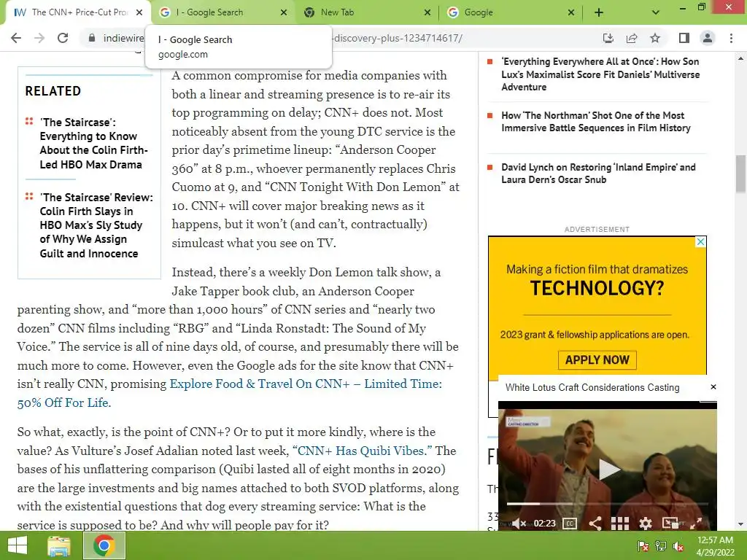Click the lock icon in the address bar
This screenshot has width=747, height=560.
(x=91, y=38)
